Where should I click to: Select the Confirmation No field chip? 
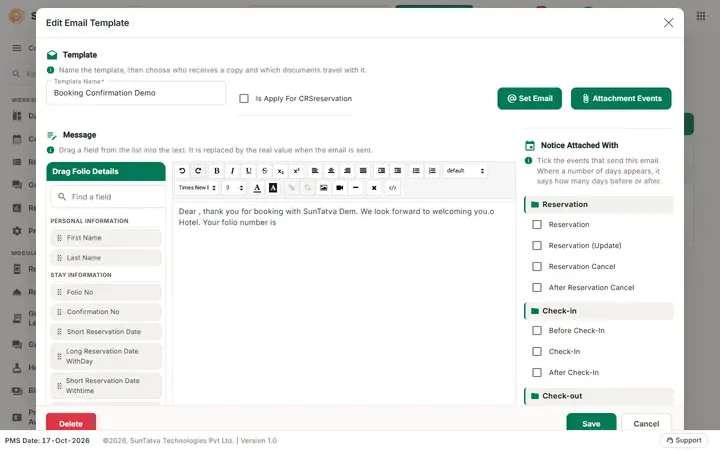106,312
